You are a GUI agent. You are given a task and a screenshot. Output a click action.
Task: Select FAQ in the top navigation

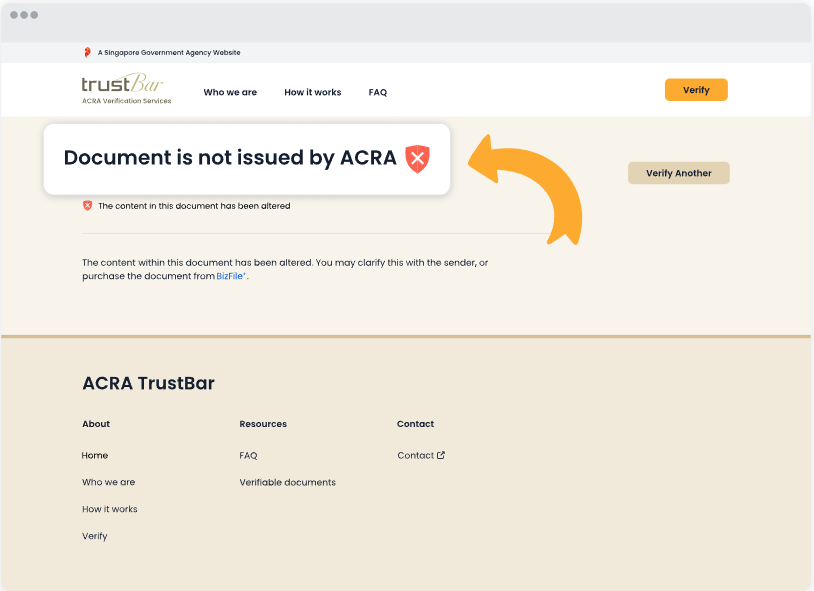point(377,92)
